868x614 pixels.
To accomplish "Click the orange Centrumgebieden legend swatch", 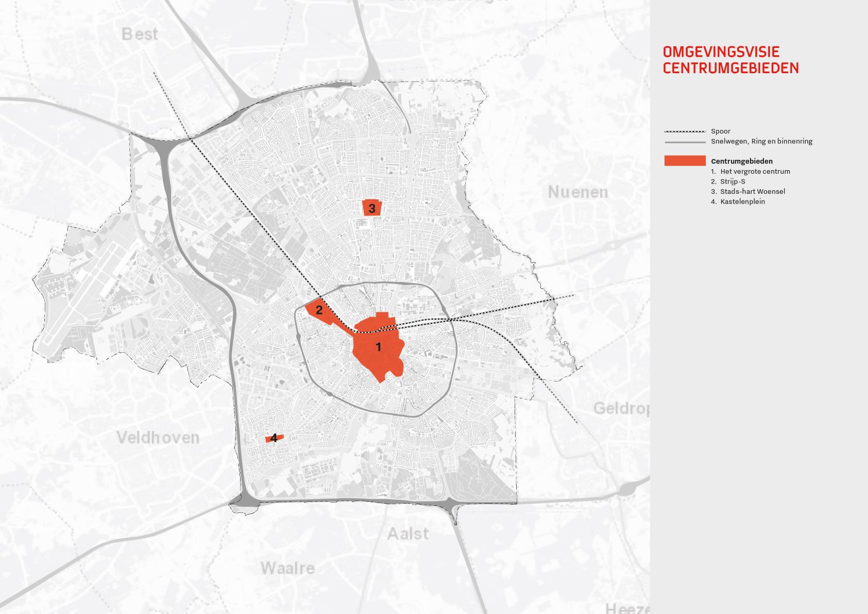I will [x=685, y=161].
